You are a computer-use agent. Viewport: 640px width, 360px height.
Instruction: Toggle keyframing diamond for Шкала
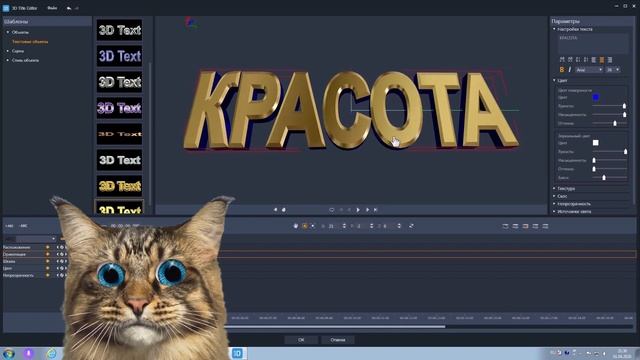pyautogui.click(x=48, y=261)
